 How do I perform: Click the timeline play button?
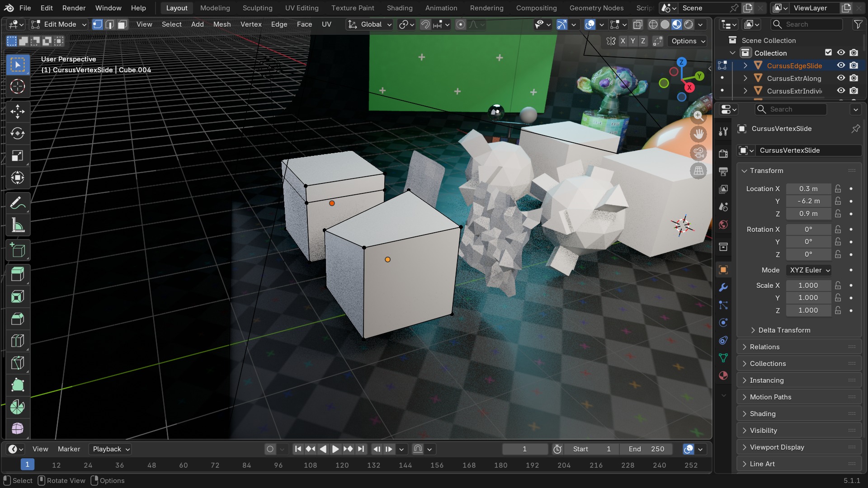pos(335,449)
